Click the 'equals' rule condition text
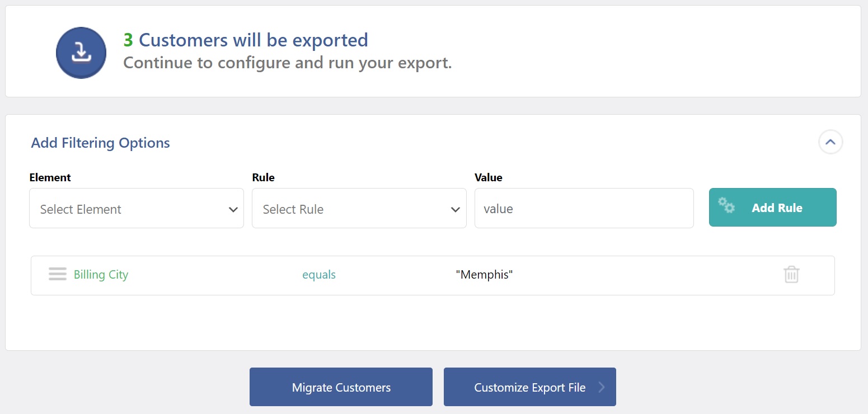Viewport: 868px width, 414px height. click(x=319, y=275)
